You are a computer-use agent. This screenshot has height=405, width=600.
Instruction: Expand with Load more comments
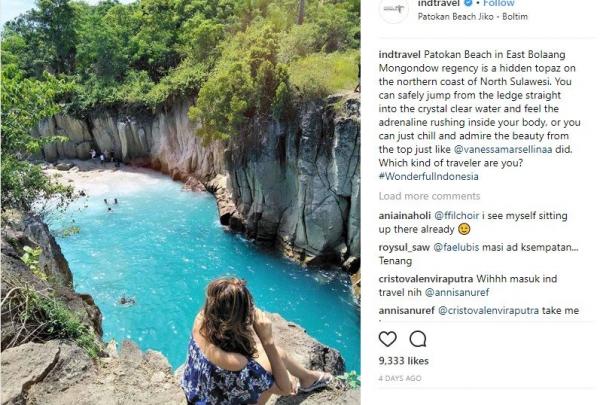coord(429,196)
